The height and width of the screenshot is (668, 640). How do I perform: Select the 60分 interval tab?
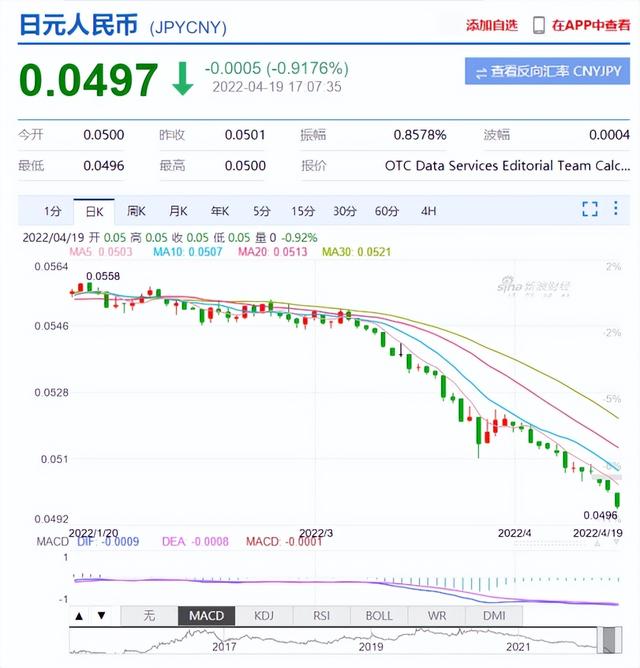pos(386,211)
